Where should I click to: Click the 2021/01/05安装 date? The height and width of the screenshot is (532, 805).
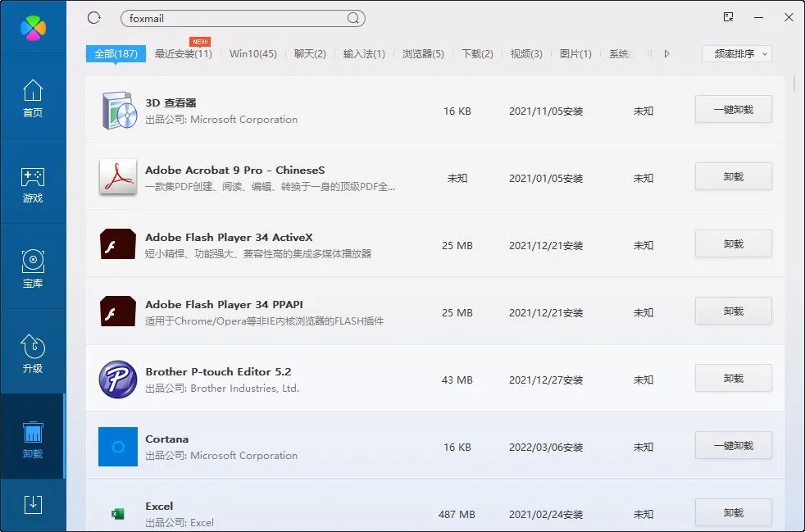pos(546,178)
